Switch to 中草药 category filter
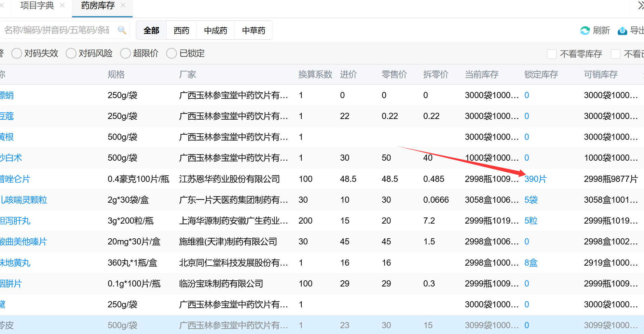This screenshot has height=334, width=644. pos(254,30)
